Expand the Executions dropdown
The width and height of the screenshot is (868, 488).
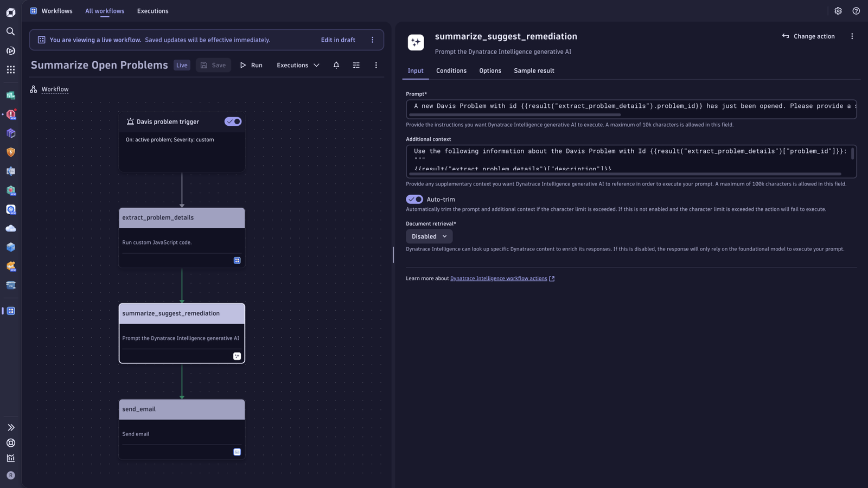(298, 65)
